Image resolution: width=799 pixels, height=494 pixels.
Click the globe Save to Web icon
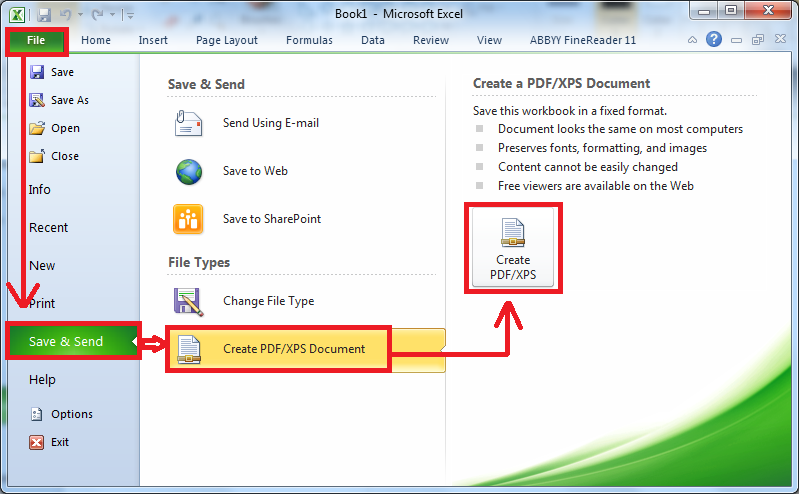coord(189,172)
